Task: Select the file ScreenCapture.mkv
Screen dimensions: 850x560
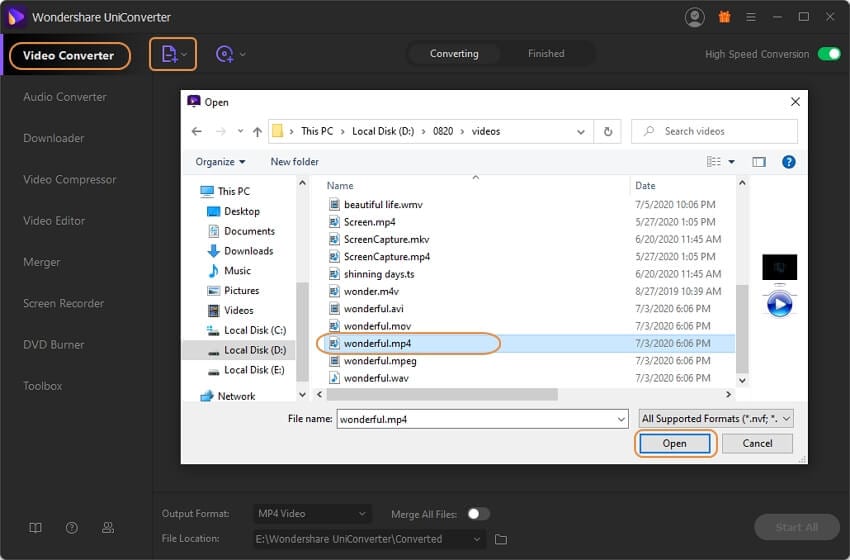Action: (379, 239)
